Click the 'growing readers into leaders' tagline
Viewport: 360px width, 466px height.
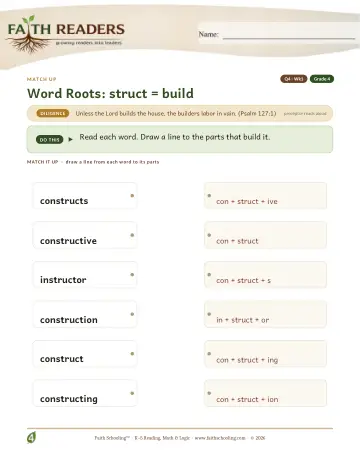pyautogui.click(x=89, y=43)
